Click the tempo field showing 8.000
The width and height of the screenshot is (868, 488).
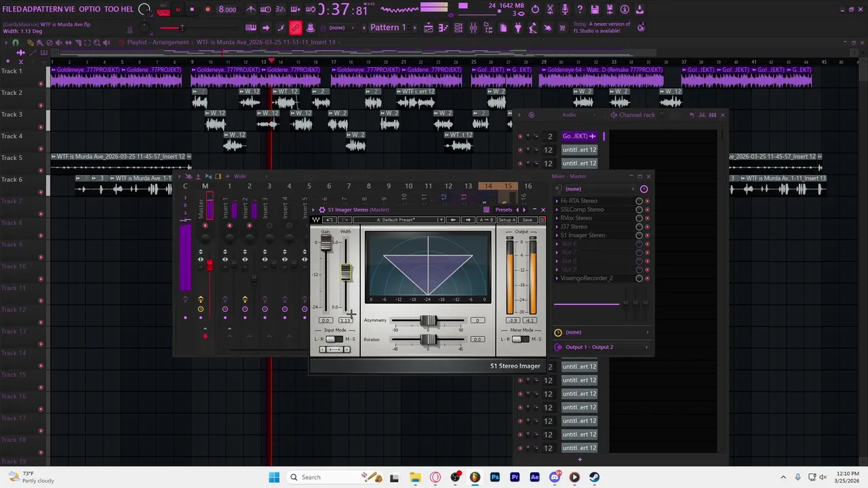coord(227,9)
